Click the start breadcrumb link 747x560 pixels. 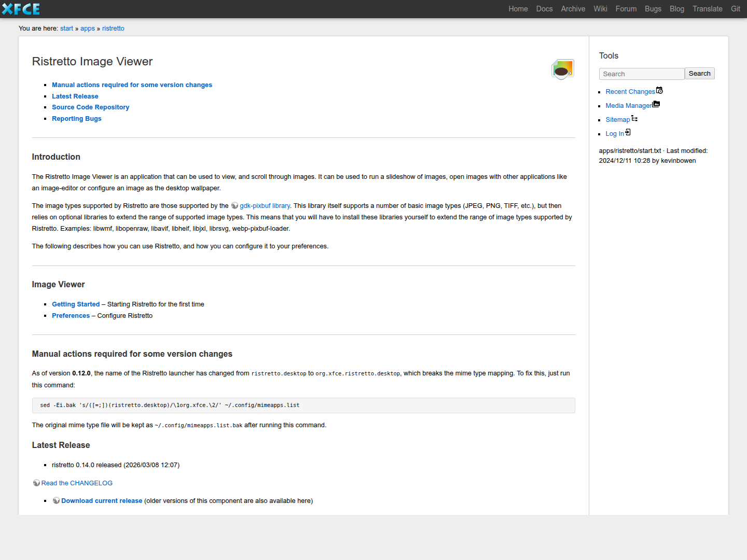(x=66, y=29)
